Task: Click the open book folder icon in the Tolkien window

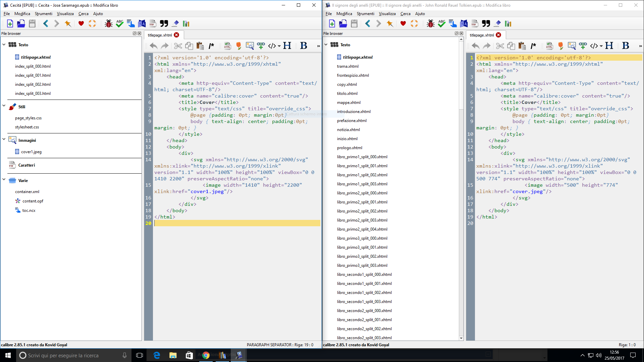Action: tap(343, 23)
